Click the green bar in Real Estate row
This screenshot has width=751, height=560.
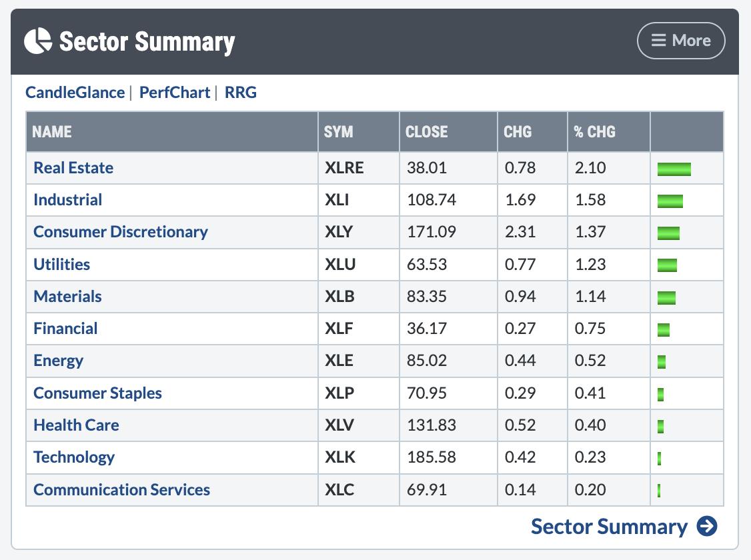tap(674, 169)
